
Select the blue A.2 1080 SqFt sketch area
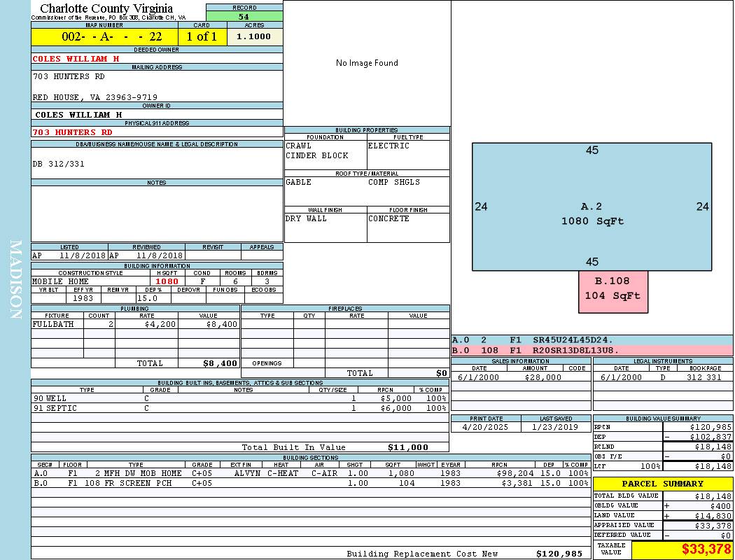click(x=591, y=206)
